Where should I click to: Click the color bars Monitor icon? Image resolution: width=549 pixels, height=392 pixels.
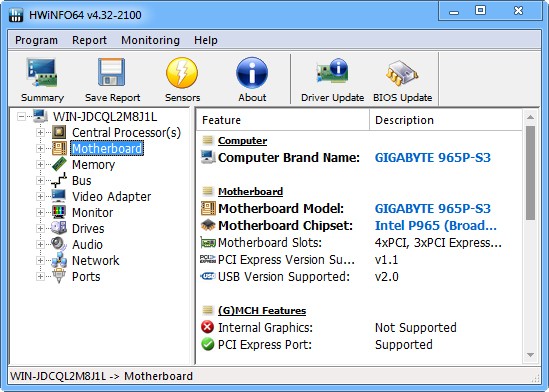[59, 212]
